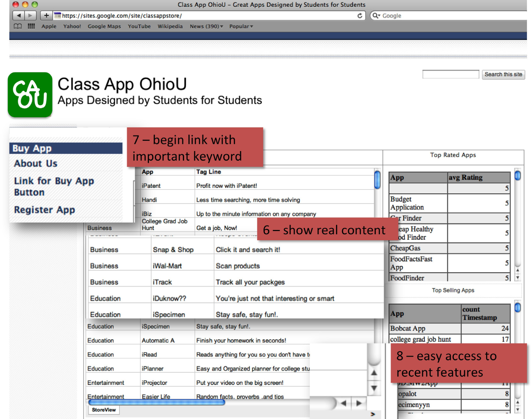Viewport: 532px width, 419px height.
Task: Select the Buy App navigation item
Action: (x=66, y=148)
